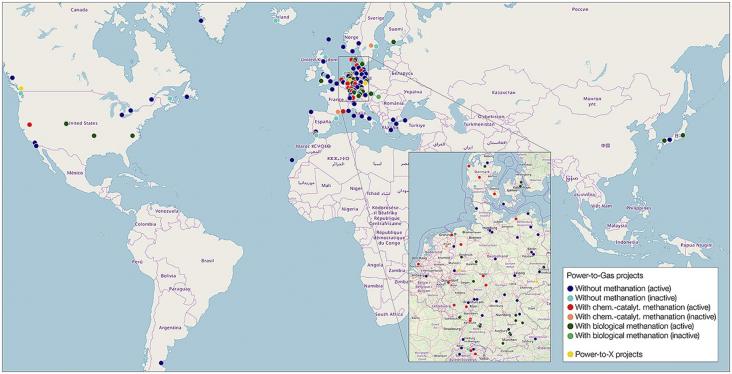732x374 pixels.
Task: Click the dark green marker beside the United States label
Action: click(66, 124)
